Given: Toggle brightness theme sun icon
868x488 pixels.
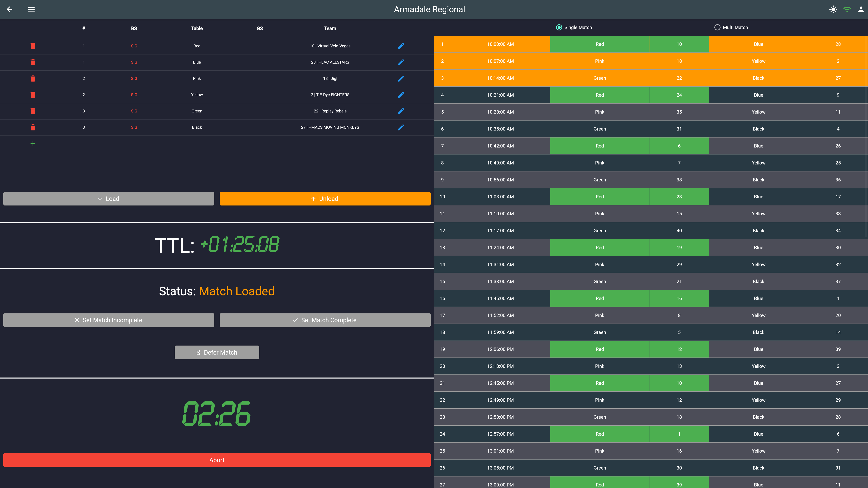Looking at the screenshot, I should [833, 9].
